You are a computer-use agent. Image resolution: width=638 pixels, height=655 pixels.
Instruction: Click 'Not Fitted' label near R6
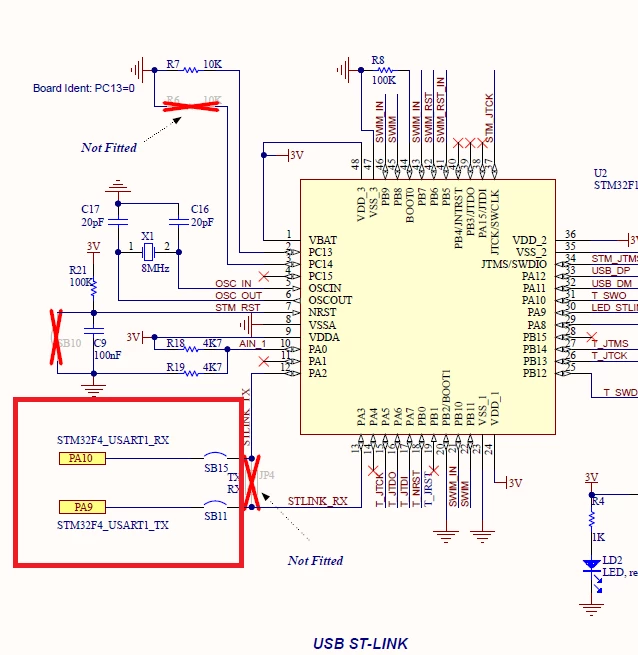tap(109, 147)
